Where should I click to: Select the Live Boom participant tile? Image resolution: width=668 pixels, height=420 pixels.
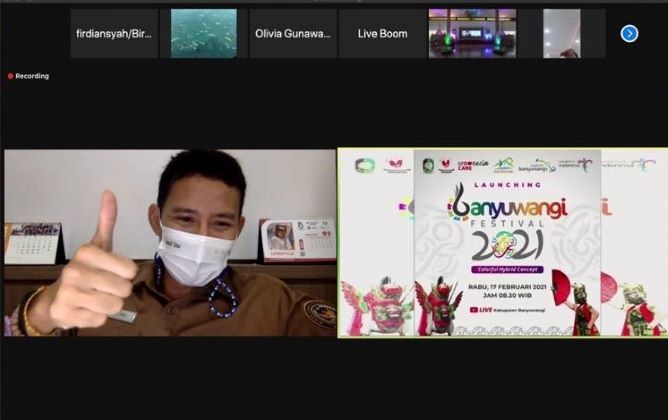click(x=383, y=34)
